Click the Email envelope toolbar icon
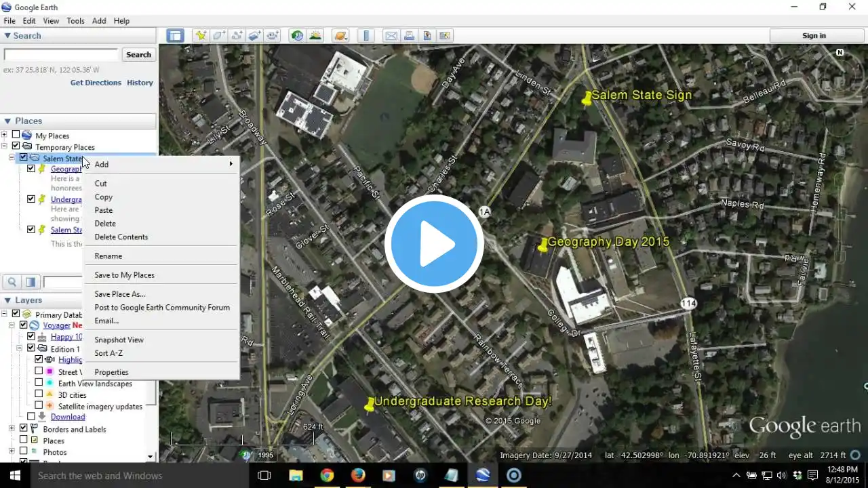 click(391, 36)
